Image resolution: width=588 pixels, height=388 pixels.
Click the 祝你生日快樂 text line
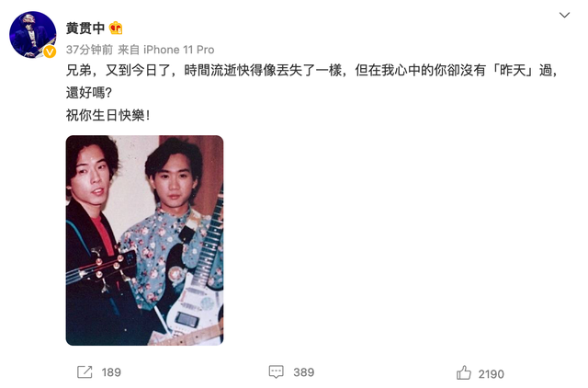[x=108, y=115]
